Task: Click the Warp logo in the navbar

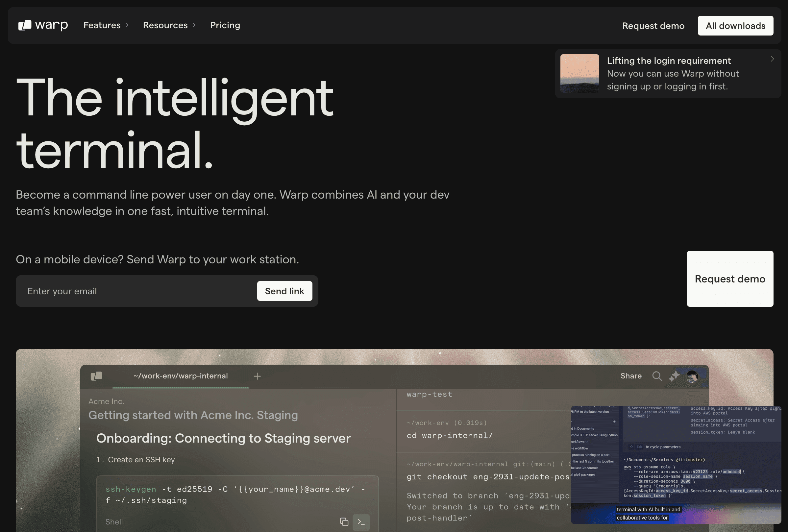Action: coord(43,25)
